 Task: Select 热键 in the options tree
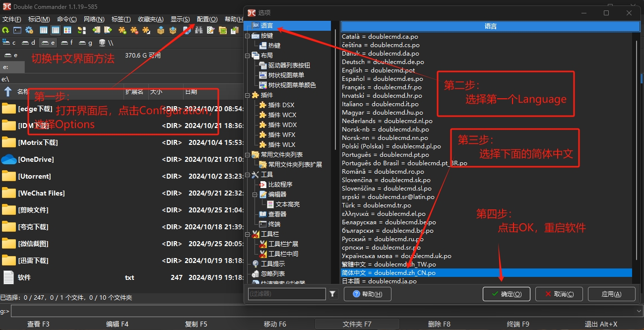click(274, 46)
